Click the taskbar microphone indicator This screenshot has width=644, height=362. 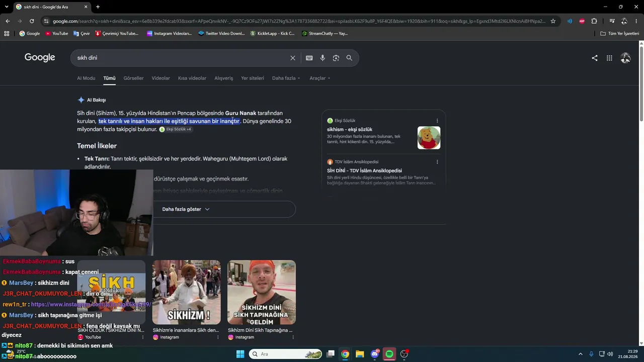point(591,354)
